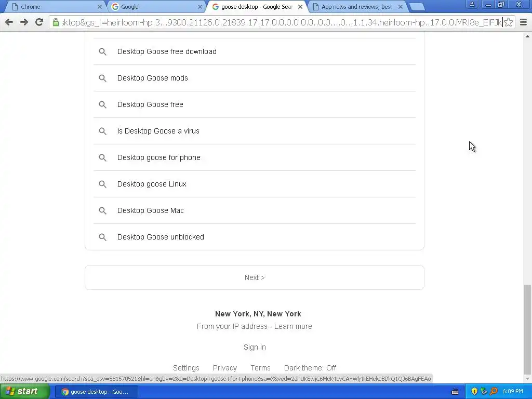532x399 pixels.
Task: Click Sign in link
Action: coord(255,347)
